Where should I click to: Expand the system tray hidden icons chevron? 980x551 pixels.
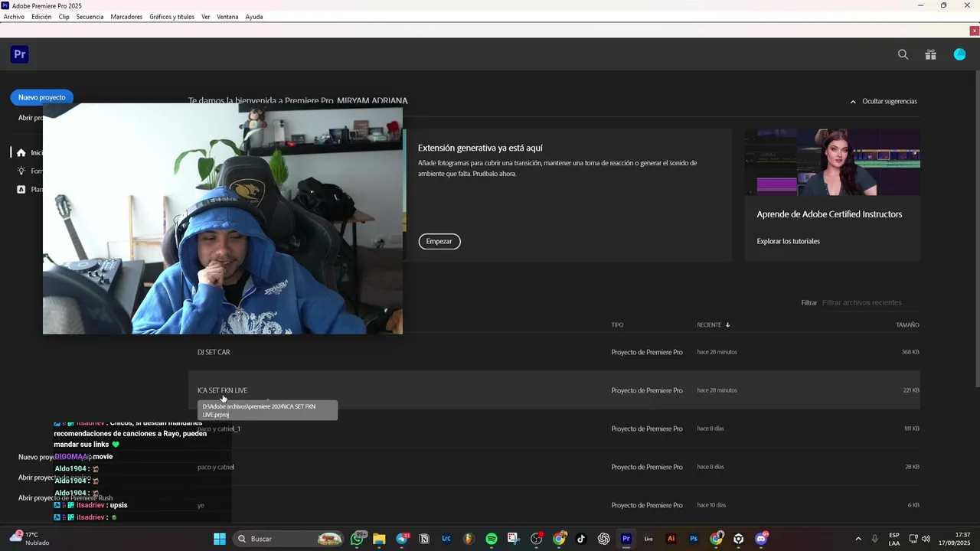tap(858, 539)
